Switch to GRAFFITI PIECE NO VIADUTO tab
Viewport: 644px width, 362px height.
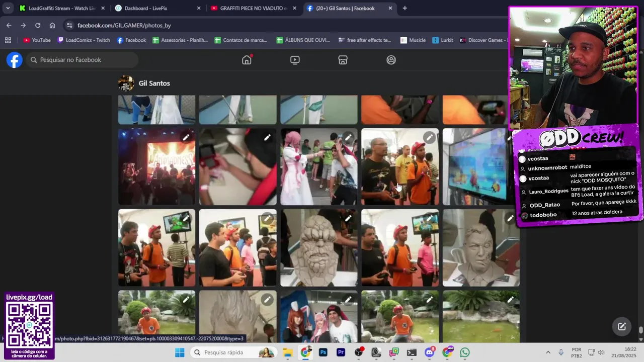[x=253, y=8]
